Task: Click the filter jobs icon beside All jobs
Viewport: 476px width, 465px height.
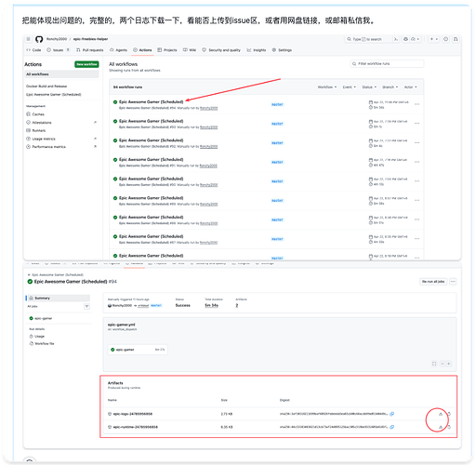Action: pyautogui.click(x=86, y=306)
